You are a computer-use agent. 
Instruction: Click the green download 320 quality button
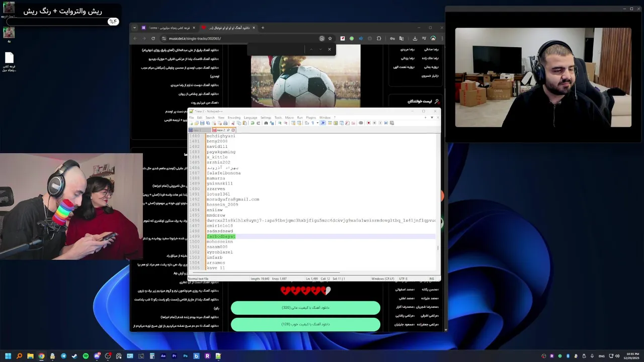pos(305,308)
